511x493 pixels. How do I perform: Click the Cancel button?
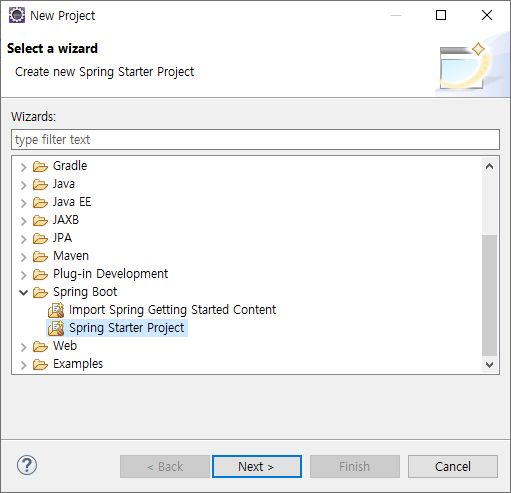coord(453,466)
